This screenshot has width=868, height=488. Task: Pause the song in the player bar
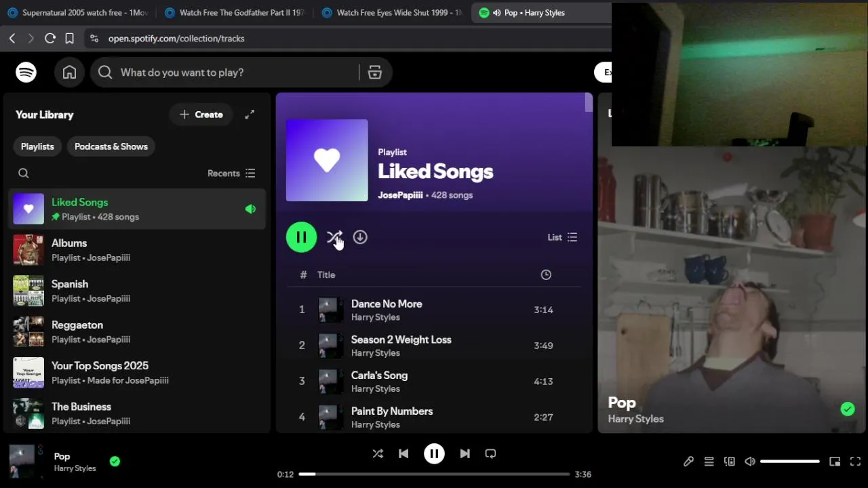434,453
